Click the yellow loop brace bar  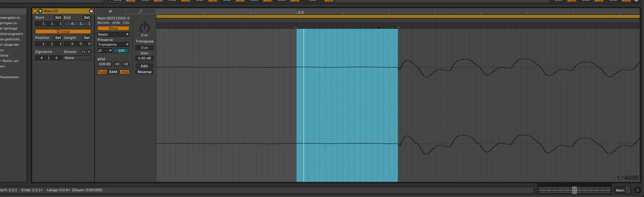(x=398, y=17)
